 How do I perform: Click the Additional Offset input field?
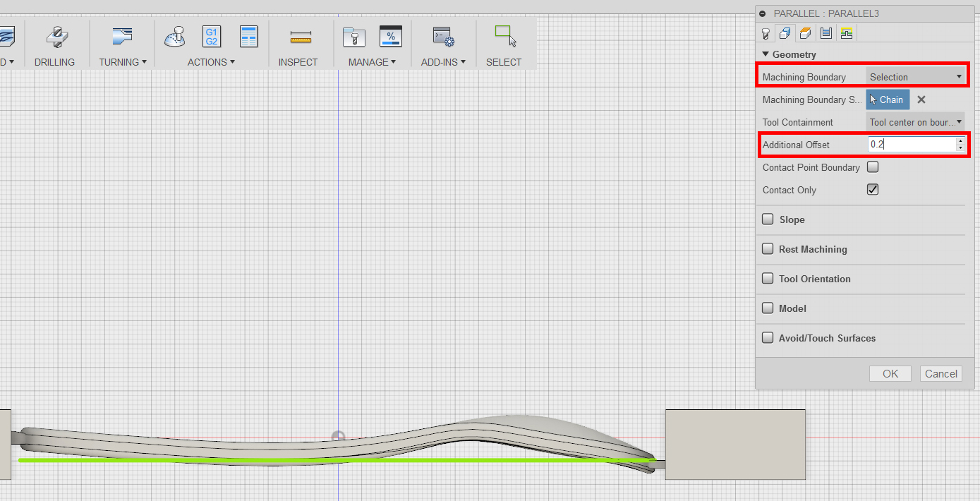[x=912, y=144]
